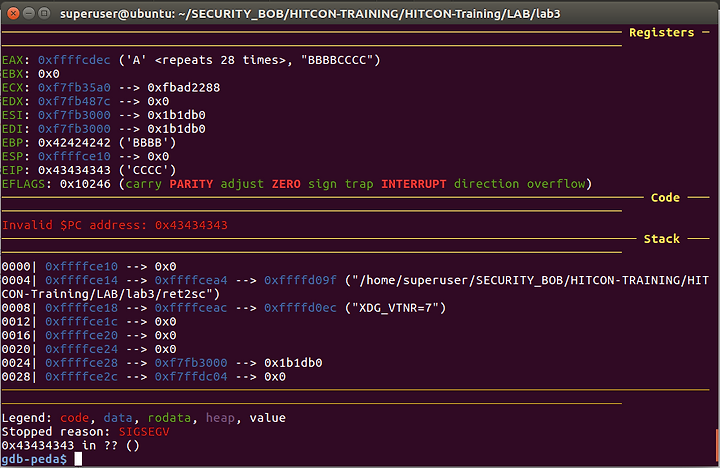
Task: Click stack address 0xffffce18
Action: pos(81,308)
